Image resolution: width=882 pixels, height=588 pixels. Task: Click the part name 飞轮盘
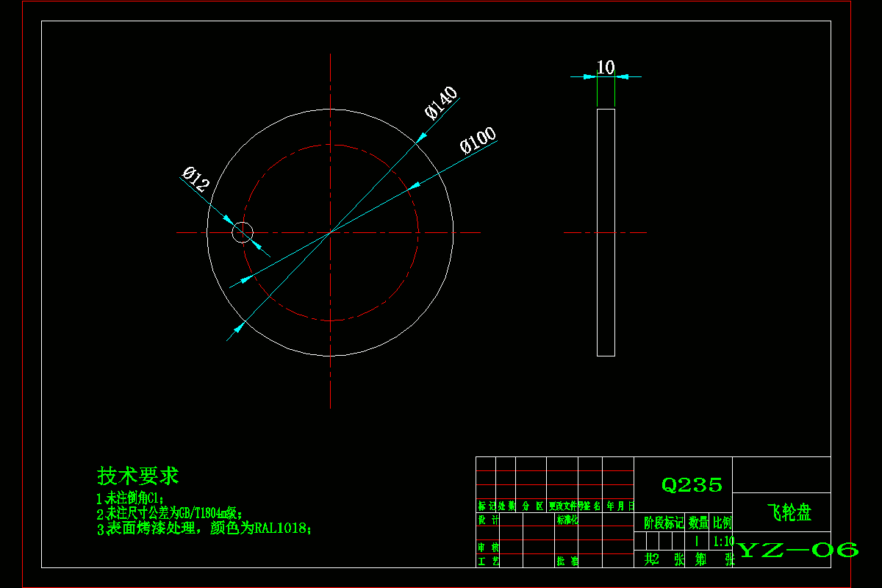pyautogui.click(x=789, y=513)
